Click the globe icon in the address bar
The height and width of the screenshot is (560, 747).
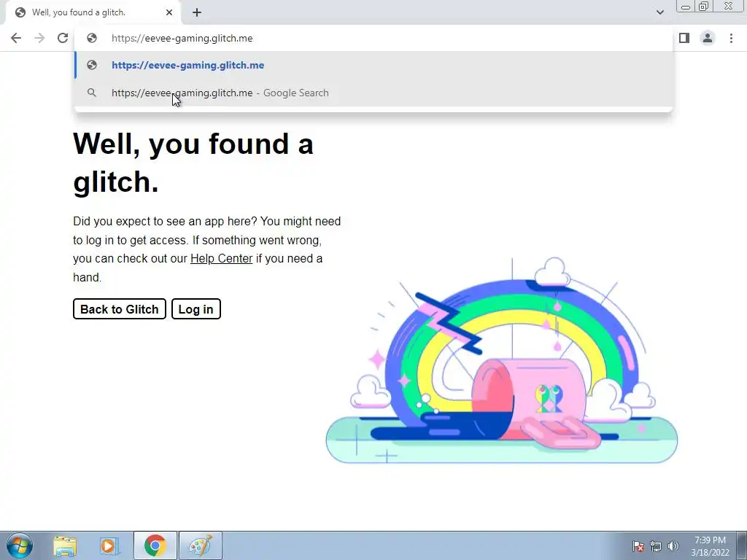pyautogui.click(x=91, y=38)
